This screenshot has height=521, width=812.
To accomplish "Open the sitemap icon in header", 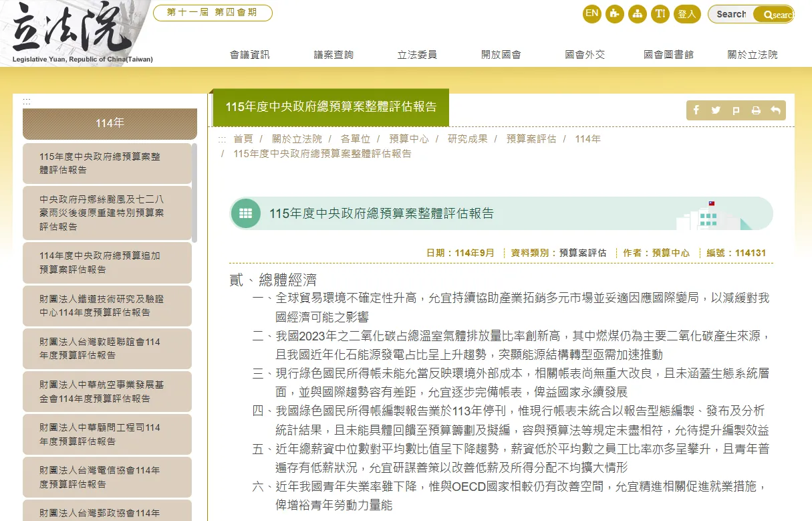I will [638, 13].
